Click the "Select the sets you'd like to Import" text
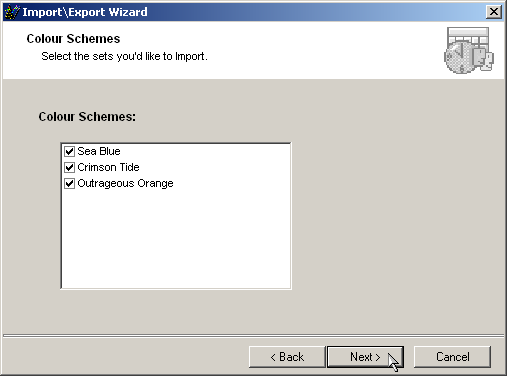This screenshot has width=507, height=376. pyautogui.click(x=124, y=56)
